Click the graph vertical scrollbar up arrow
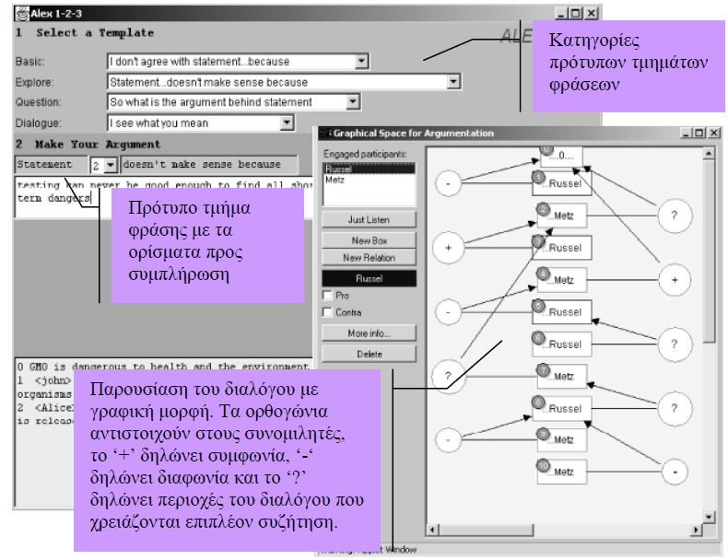 click(x=709, y=154)
